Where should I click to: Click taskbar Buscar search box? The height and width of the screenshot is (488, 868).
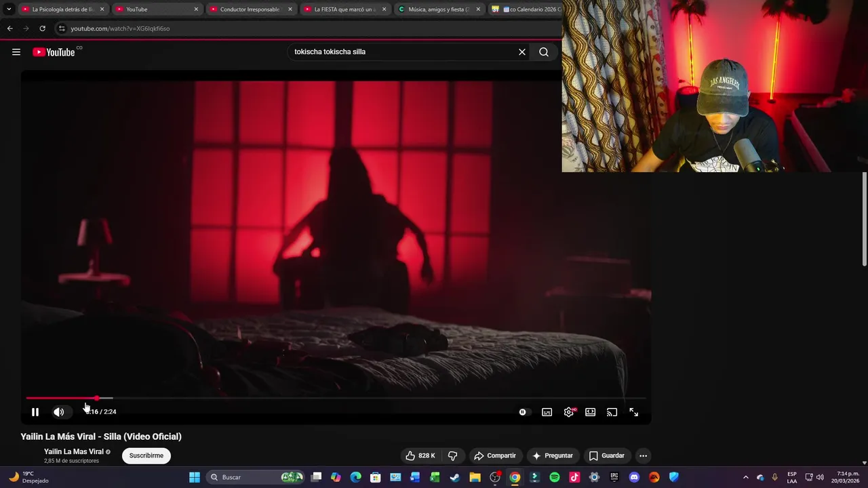[256, 477]
